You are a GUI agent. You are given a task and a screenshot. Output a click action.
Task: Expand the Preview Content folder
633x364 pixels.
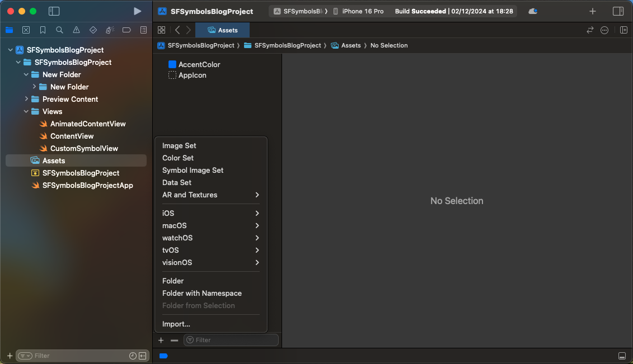point(26,99)
